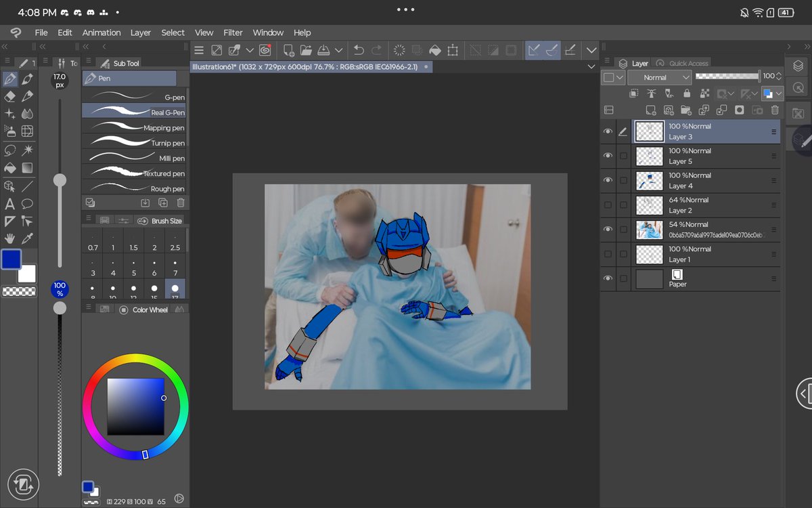The height and width of the screenshot is (508, 812).
Task: Hide the 54% photo layer eye icon
Action: click(608, 229)
